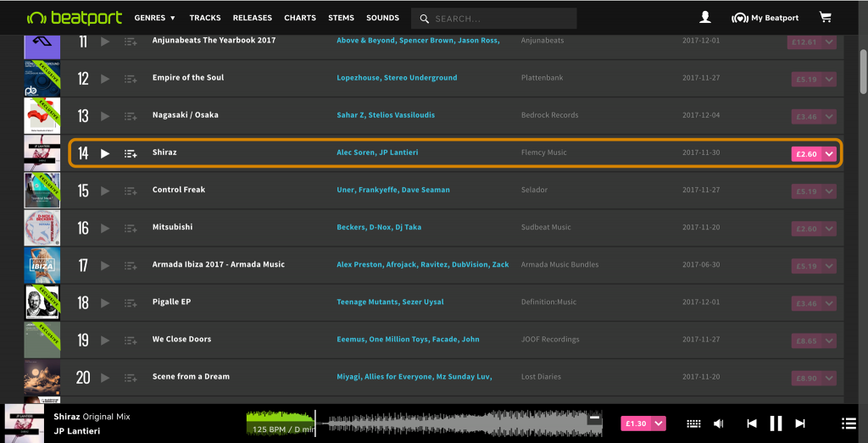Open artist Alec Soren
The image size is (868, 443).
pos(355,152)
